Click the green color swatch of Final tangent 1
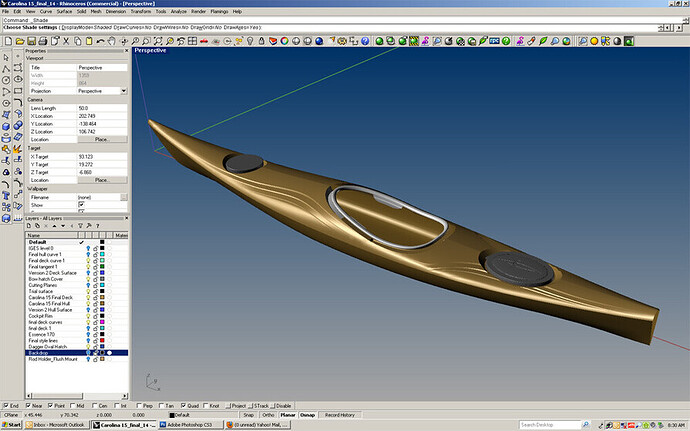This screenshot has height=431, width=690. [102, 267]
